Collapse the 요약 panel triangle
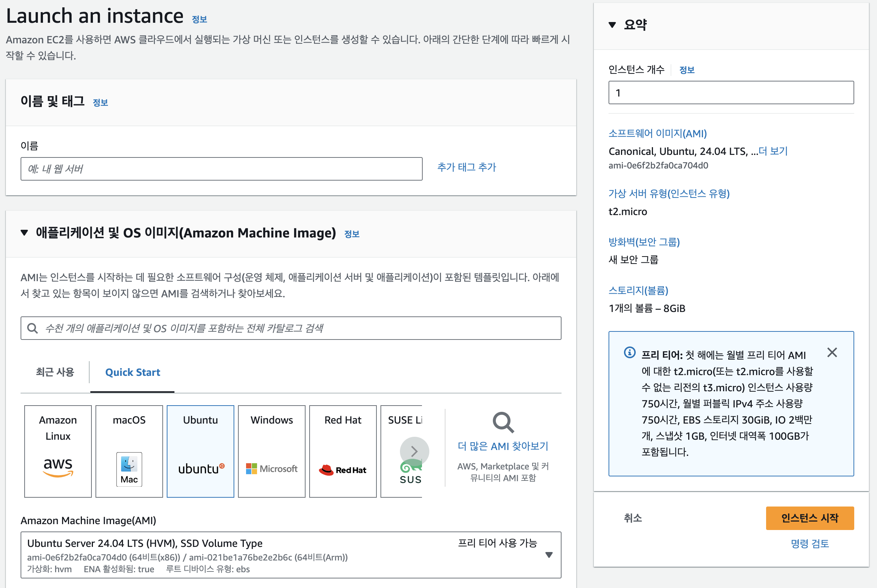The width and height of the screenshot is (877, 588). (612, 25)
